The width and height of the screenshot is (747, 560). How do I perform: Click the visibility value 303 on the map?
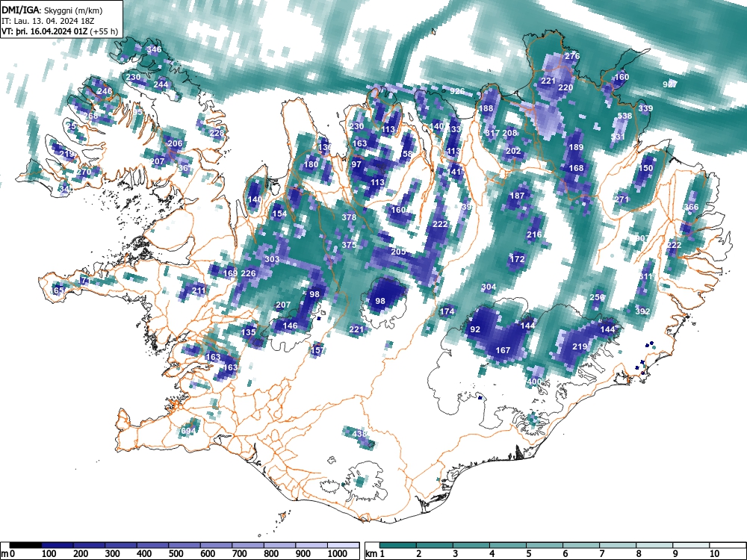tap(272, 260)
